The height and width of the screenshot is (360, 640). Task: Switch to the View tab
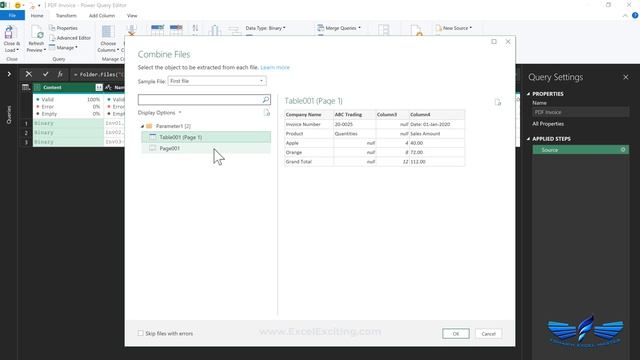(x=132, y=16)
